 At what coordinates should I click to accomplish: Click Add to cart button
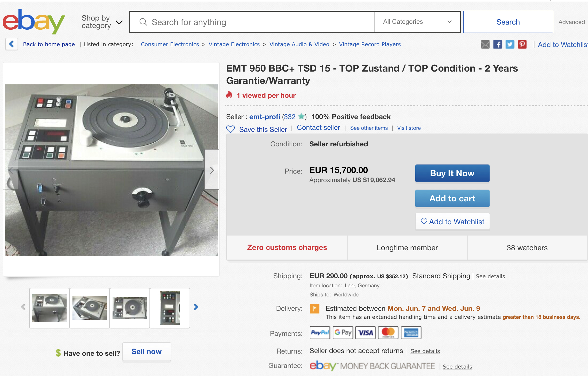pos(452,198)
